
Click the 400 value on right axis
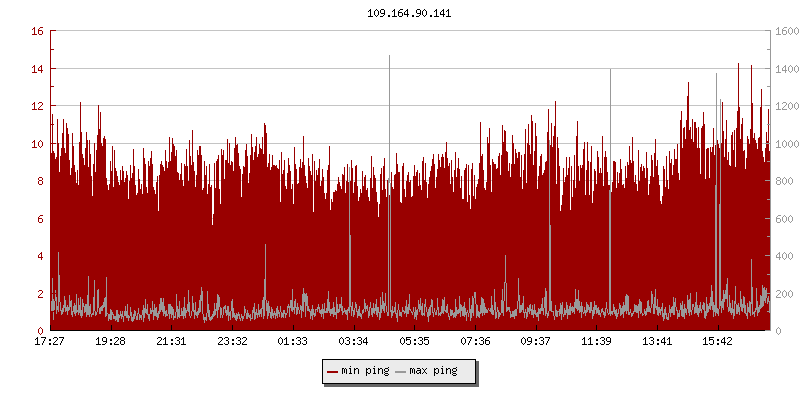point(782,256)
